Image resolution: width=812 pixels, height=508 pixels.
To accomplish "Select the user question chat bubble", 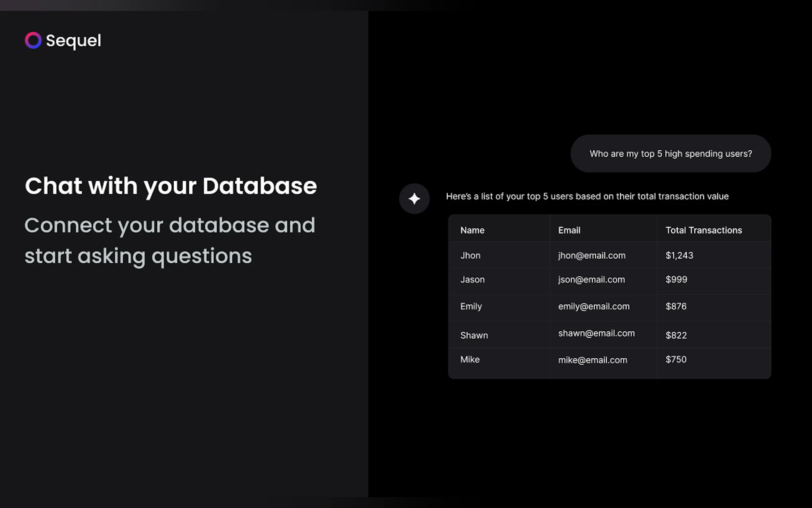I will pyautogui.click(x=670, y=154).
